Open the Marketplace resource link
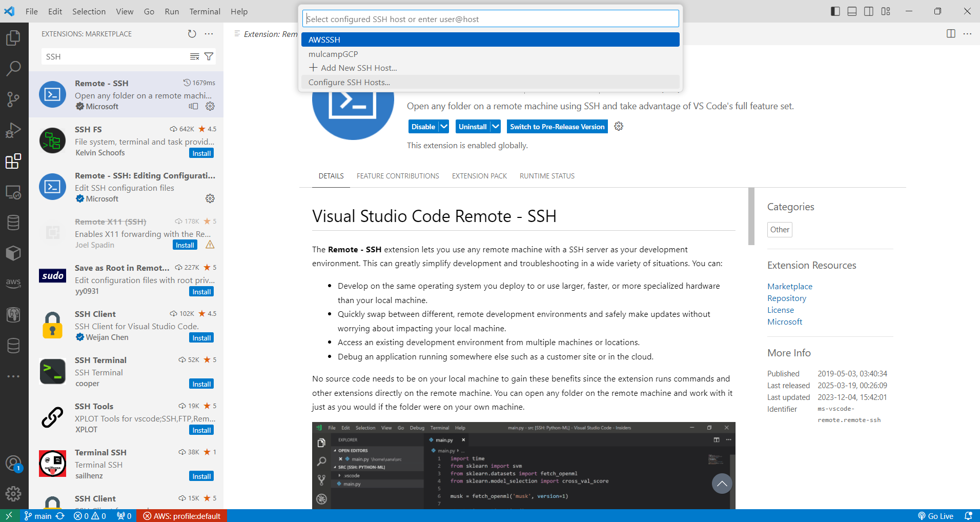Viewport: 980px width, 522px height. click(790, 286)
